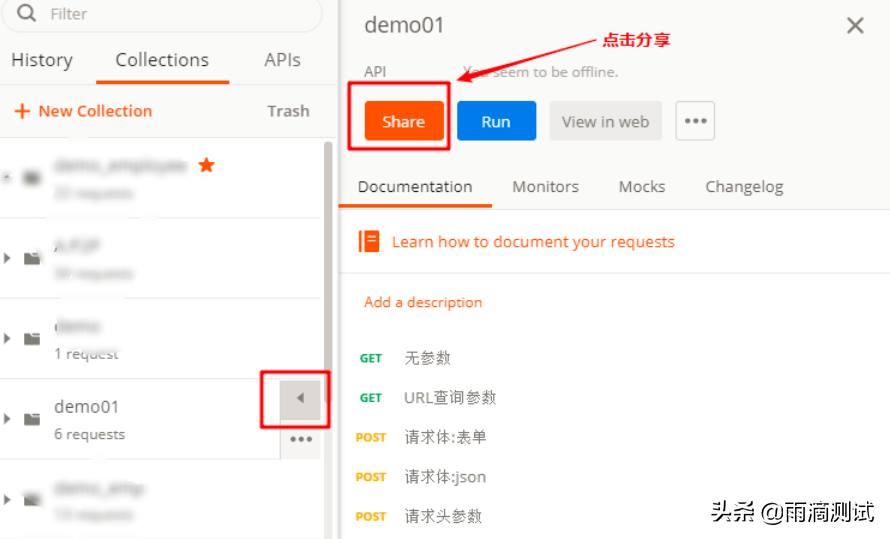The width and height of the screenshot is (890, 539).
Task: Click the search magnifier icon
Action: [26, 14]
